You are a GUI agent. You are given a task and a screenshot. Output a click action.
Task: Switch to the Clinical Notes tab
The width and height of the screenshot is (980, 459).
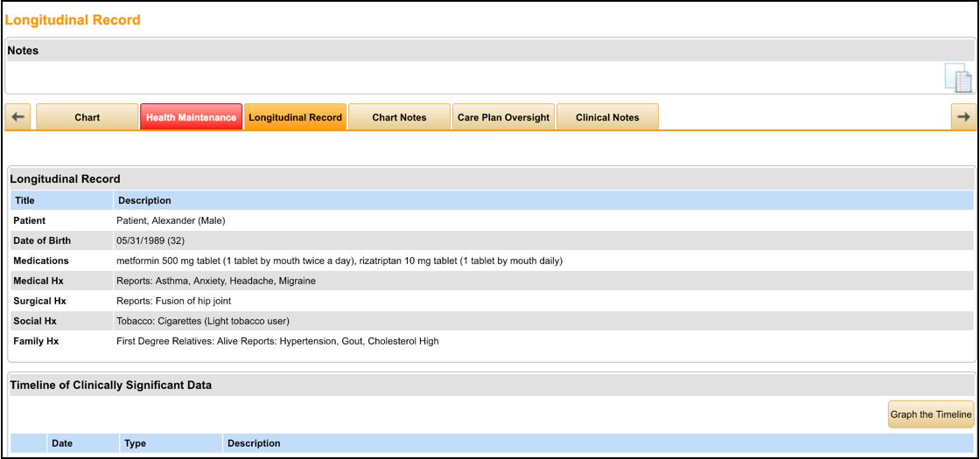[x=607, y=117]
